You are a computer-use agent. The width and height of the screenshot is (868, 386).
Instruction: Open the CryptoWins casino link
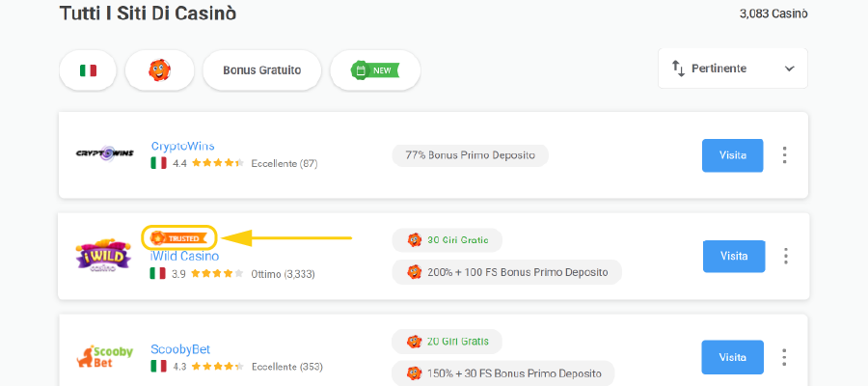click(182, 146)
